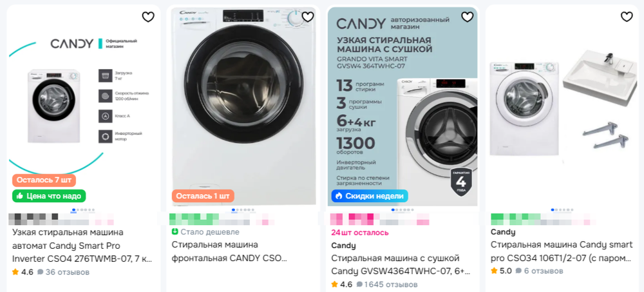The width and height of the screenshot is (644, 292).
Task: Open 'Стиральная машина Candy smart pro CSO34' title
Action: [x=562, y=251]
